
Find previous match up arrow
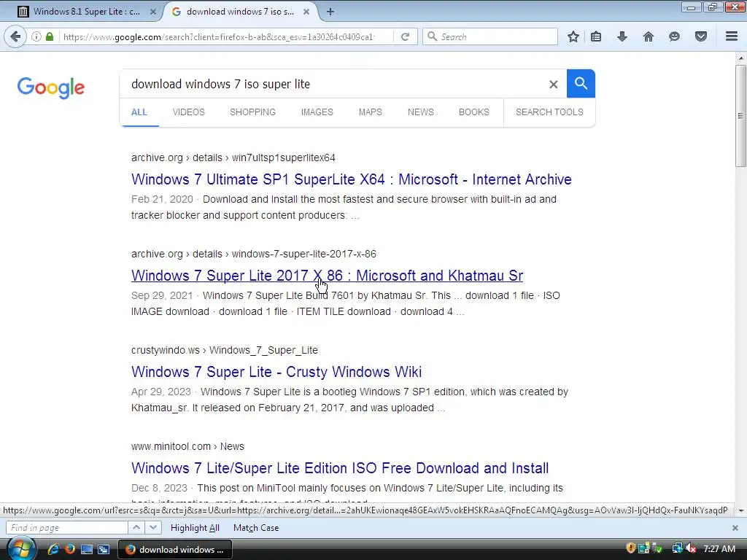pyautogui.click(x=136, y=528)
